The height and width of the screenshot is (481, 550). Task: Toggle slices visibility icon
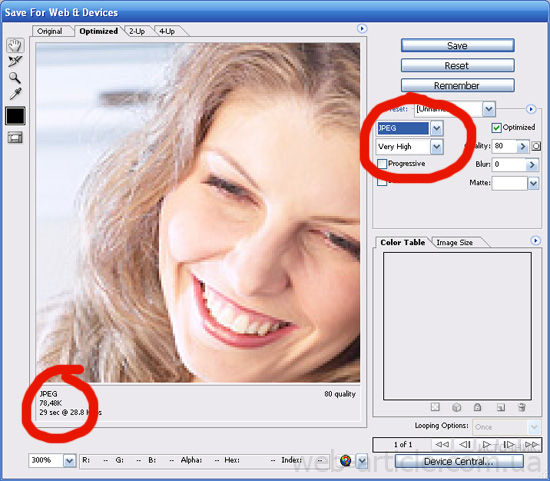pos(15,138)
